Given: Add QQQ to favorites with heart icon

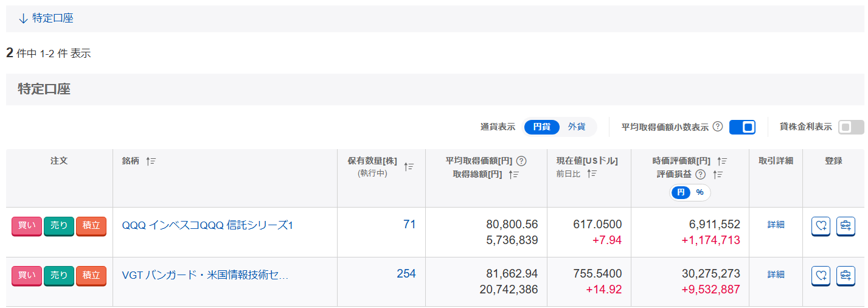Looking at the screenshot, I should (x=821, y=225).
